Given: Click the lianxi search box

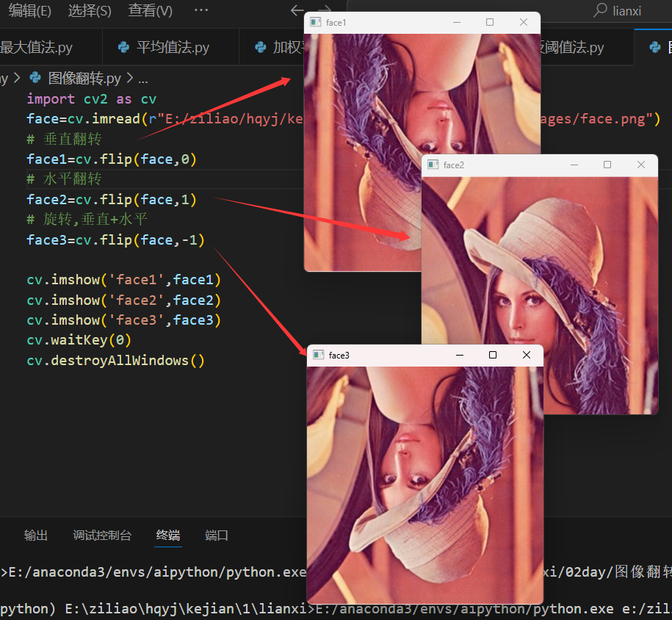Looking at the screenshot, I should coord(509,11).
